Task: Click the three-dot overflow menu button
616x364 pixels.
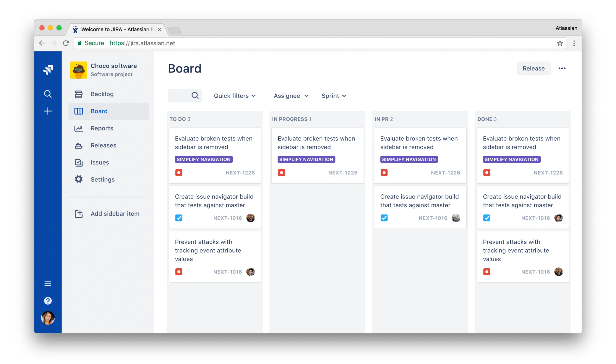Action: 561,68
